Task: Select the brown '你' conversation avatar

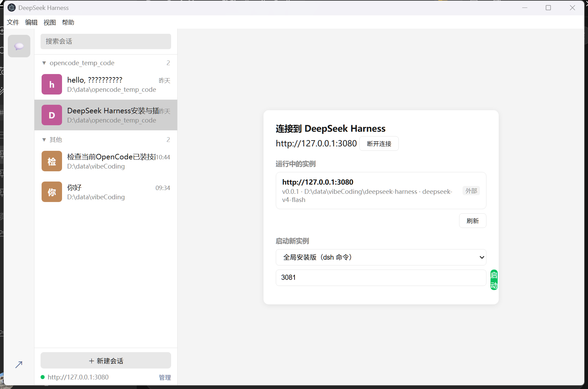Action: pos(52,192)
